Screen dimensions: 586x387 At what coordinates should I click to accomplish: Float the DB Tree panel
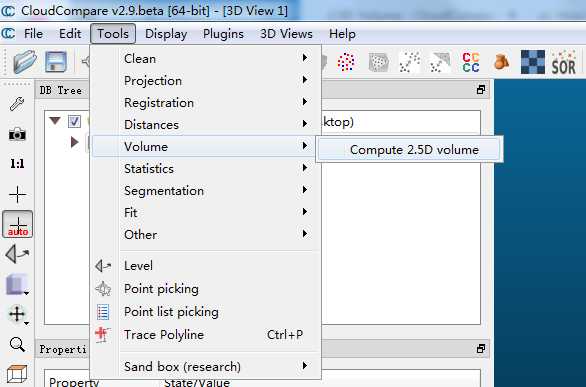pos(481,90)
